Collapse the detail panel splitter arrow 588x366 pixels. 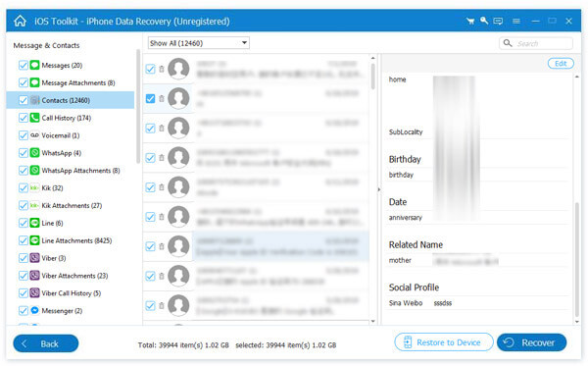pos(378,189)
